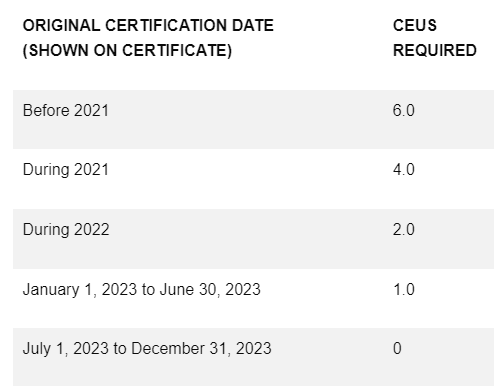Select the 'Before 2021' cell

(x=66, y=111)
